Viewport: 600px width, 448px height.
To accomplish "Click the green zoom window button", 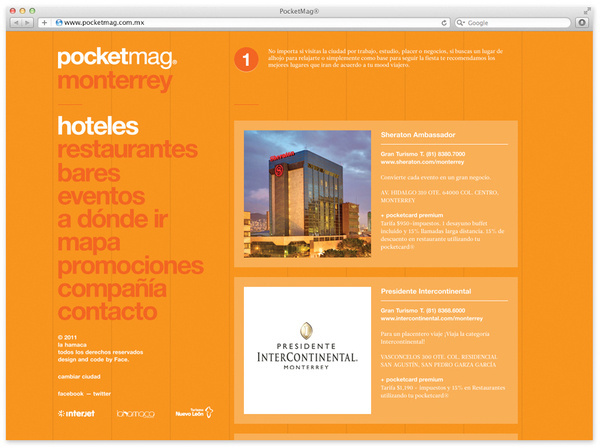I will [32, 11].
